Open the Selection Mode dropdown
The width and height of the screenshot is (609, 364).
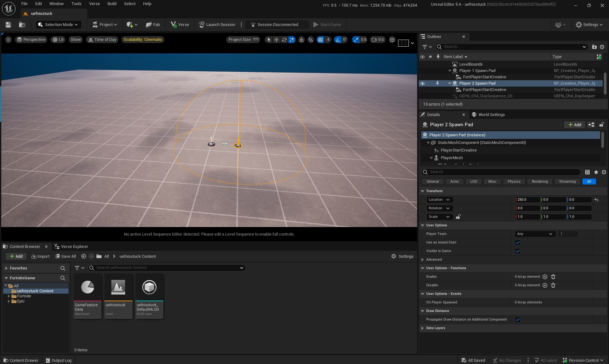[58, 25]
